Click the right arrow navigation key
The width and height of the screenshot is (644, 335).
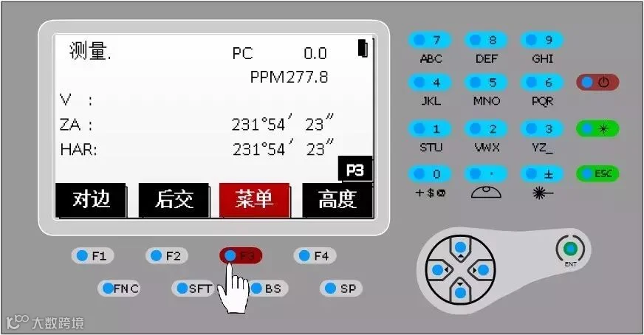[x=482, y=270]
